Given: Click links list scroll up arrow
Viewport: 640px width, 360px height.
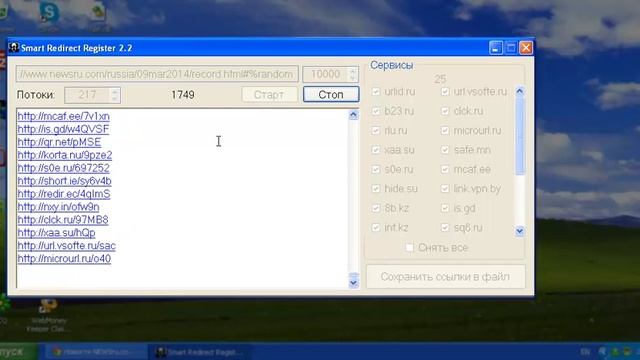Looking at the screenshot, I should pos(353,115).
